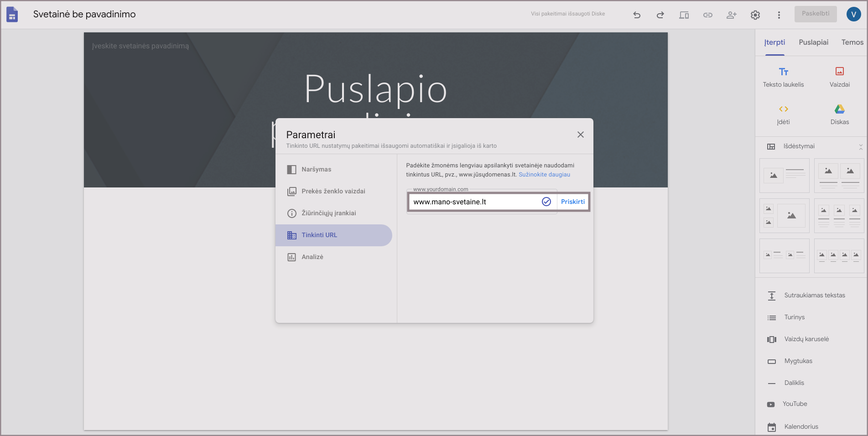This screenshot has height=436, width=868.
Task: Open the account avatar V
Action: (x=853, y=14)
